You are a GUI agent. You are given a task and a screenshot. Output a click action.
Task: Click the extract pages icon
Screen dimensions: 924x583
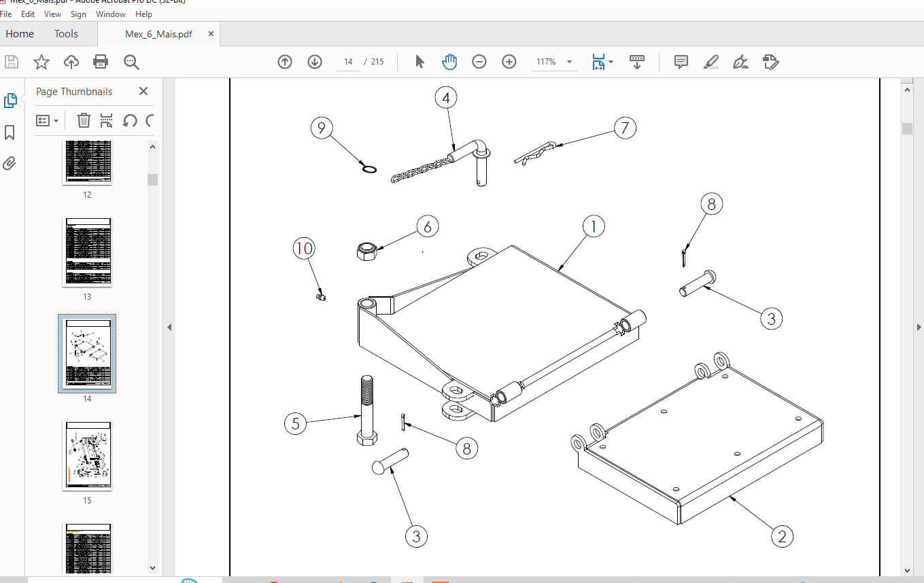(x=106, y=121)
